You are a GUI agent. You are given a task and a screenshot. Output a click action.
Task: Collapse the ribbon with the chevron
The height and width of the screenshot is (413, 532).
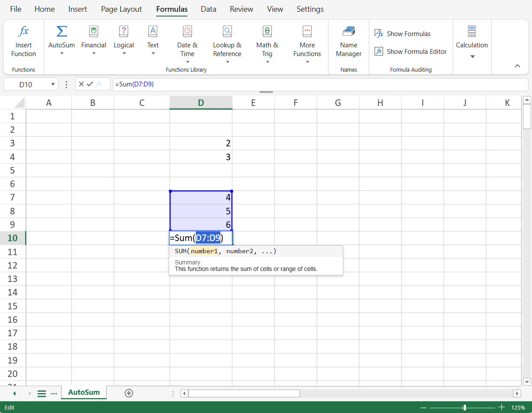pyautogui.click(x=517, y=66)
